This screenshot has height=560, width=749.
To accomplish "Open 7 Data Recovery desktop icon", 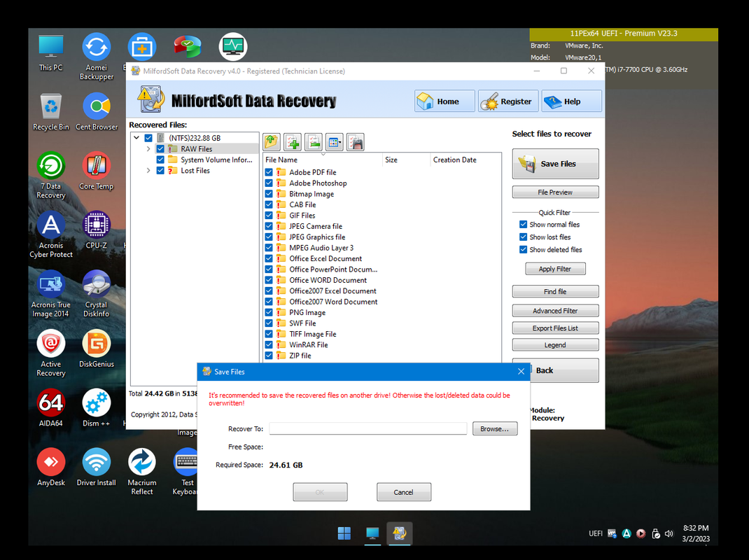I will tap(50, 175).
